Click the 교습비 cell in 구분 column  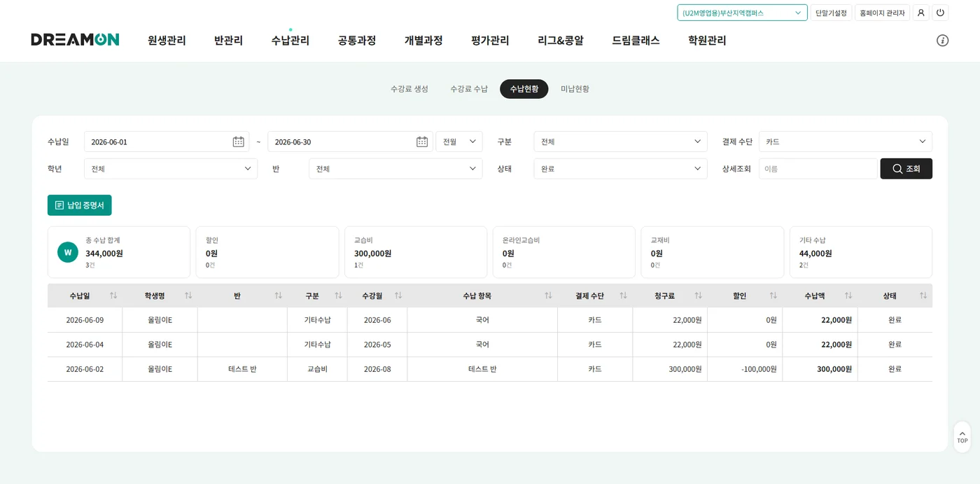[317, 369]
